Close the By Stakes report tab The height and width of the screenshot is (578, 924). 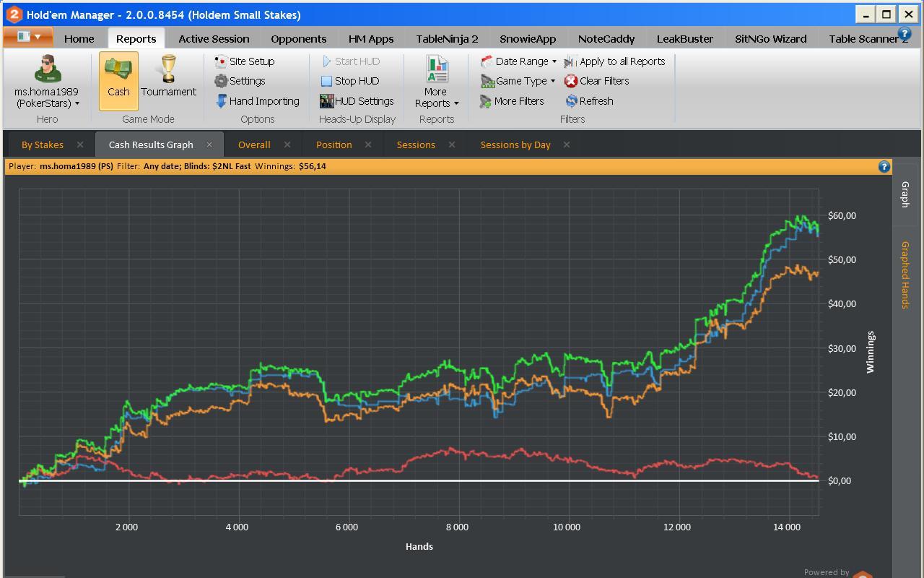pyautogui.click(x=80, y=144)
